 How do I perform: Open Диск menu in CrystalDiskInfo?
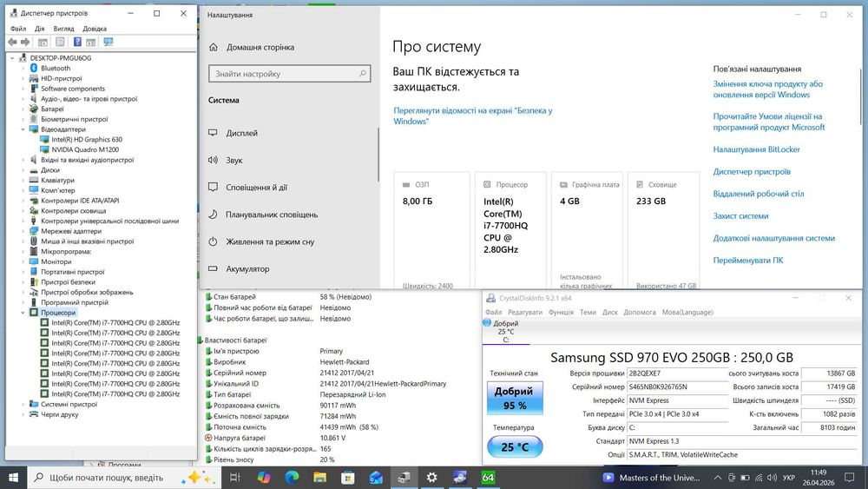[x=609, y=313]
